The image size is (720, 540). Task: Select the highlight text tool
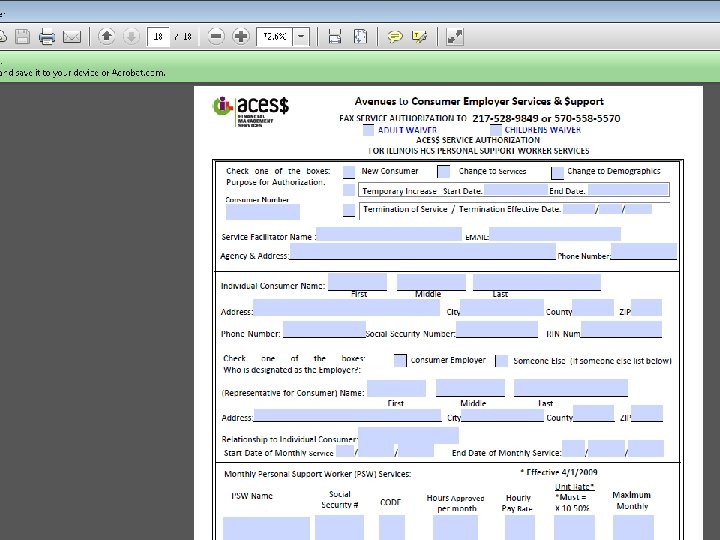click(x=419, y=37)
